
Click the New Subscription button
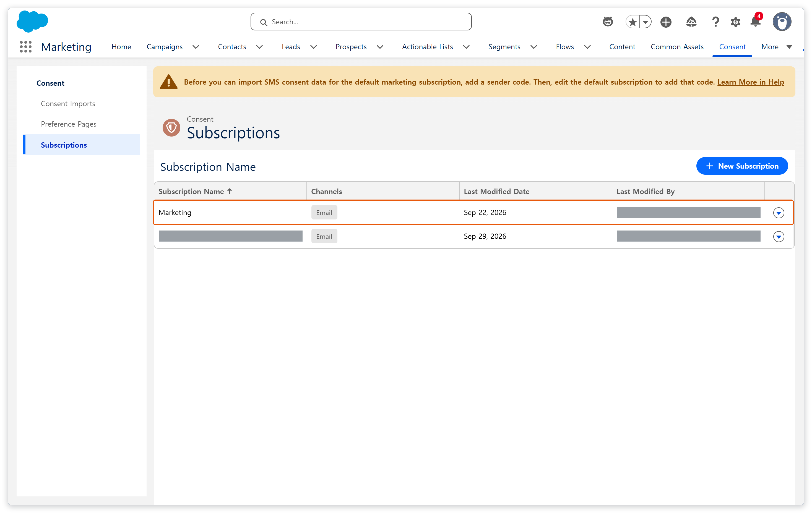(742, 166)
